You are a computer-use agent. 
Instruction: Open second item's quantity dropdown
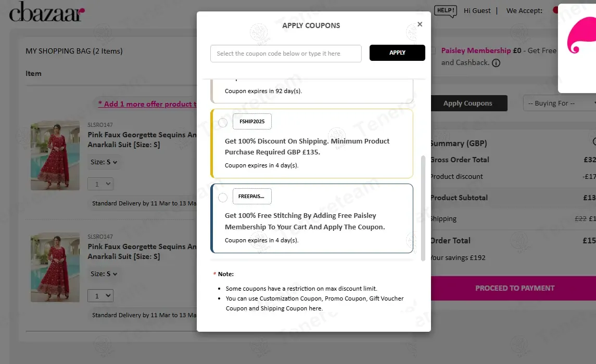[x=100, y=296]
